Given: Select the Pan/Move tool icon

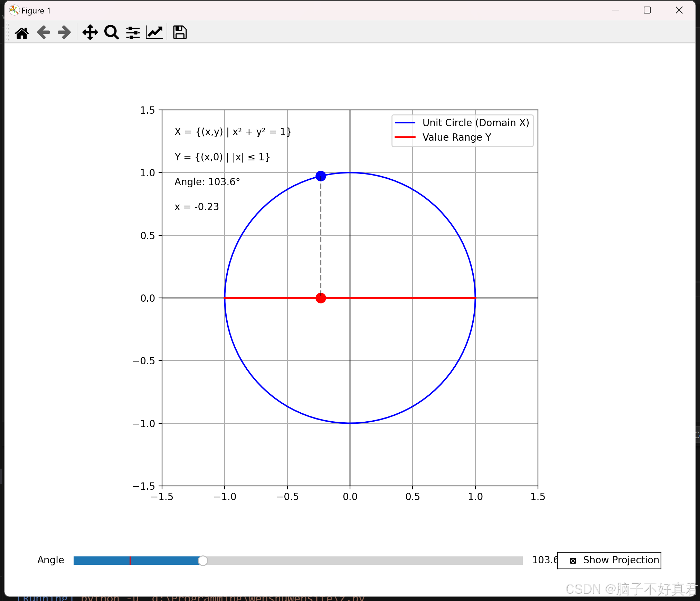Looking at the screenshot, I should point(89,31).
